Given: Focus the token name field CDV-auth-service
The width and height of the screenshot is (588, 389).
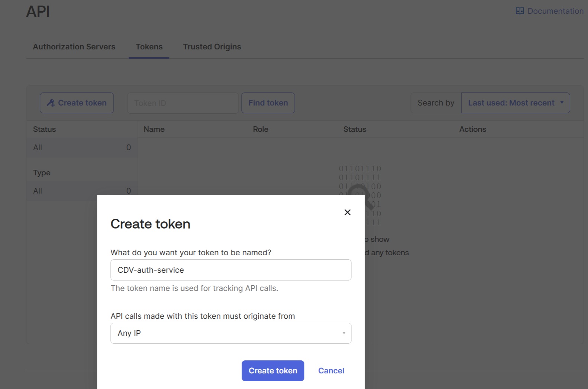Looking at the screenshot, I should [230, 270].
